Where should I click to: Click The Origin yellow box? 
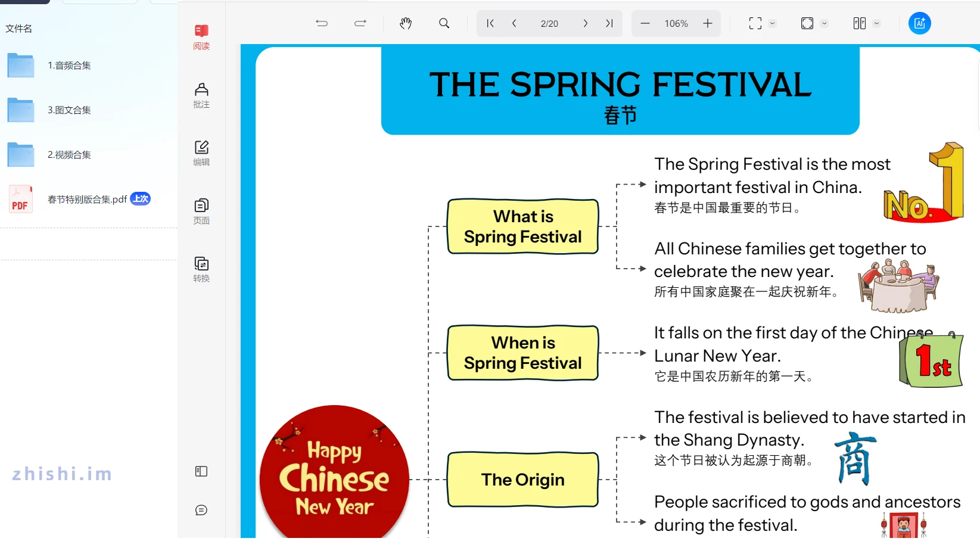(522, 480)
